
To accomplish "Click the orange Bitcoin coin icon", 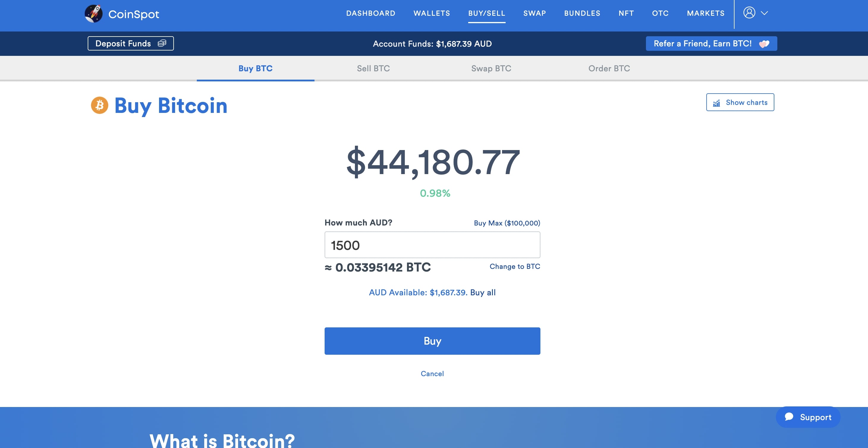I will [x=99, y=105].
